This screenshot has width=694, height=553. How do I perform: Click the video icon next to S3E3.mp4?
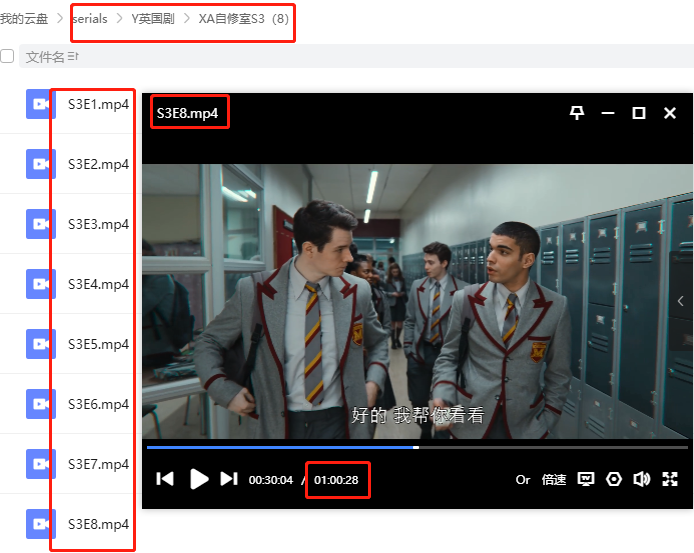pos(41,224)
